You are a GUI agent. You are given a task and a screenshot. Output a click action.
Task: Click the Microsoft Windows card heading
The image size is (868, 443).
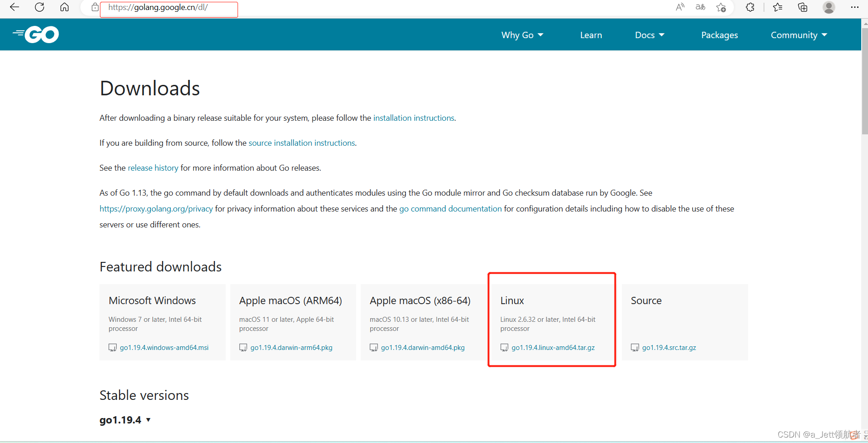152,300
